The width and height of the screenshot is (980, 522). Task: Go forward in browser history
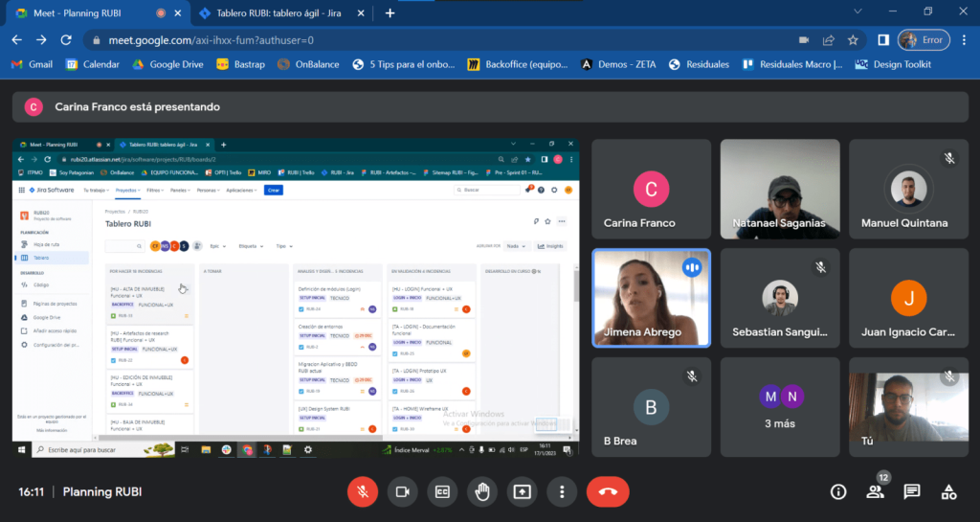[x=41, y=40]
